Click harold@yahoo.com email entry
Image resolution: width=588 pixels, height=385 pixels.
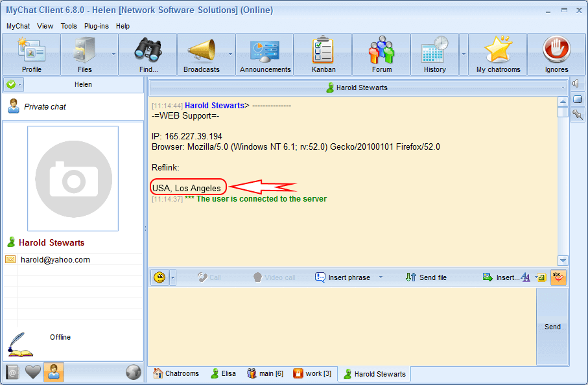click(56, 259)
